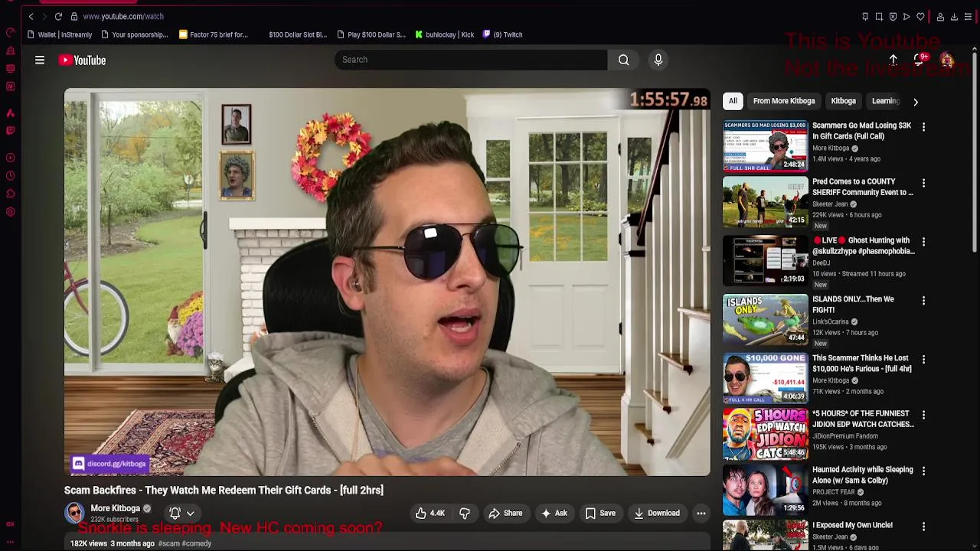This screenshot has width=980, height=551.
Task: Go back using the browser back arrow
Action: pyautogui.click(x=31, y=16)
